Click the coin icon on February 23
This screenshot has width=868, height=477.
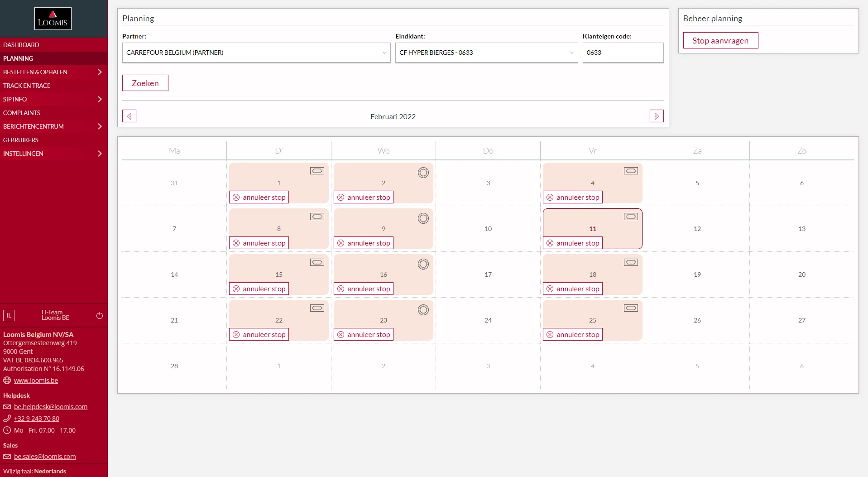click(x=423, y=310)
